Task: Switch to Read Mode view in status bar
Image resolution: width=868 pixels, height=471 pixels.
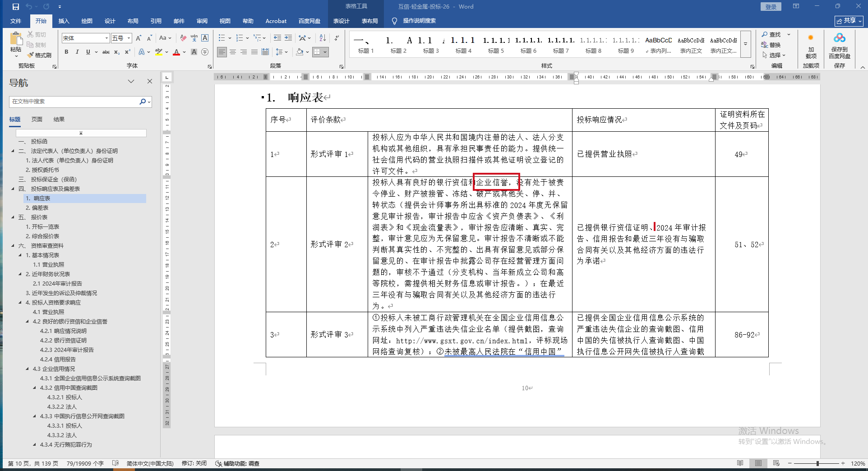Action: (740, 463)
